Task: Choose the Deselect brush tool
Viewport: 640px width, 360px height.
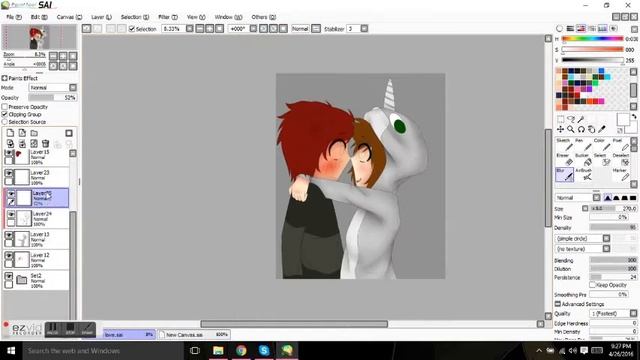Action: pyautogui.click(x=620, y=160)
